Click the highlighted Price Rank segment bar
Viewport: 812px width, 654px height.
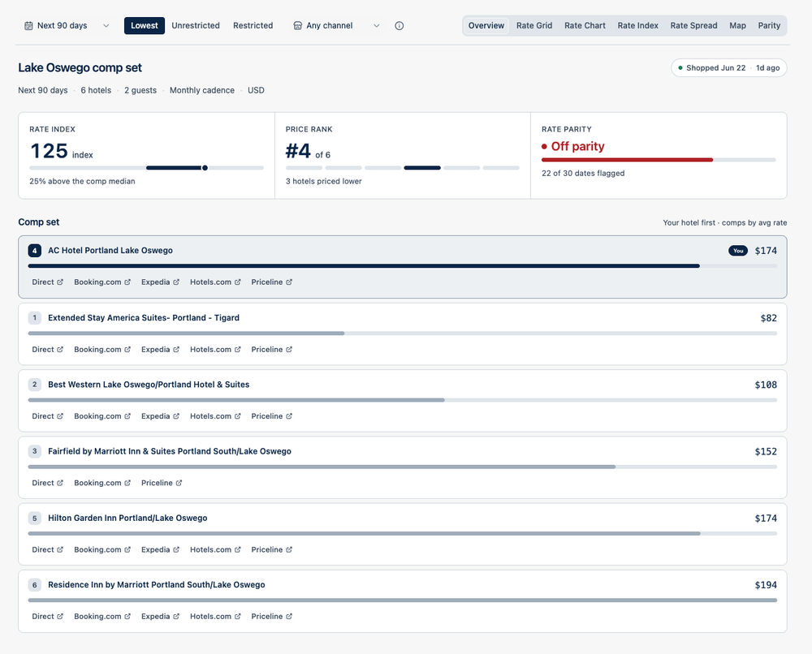[422, 168]
